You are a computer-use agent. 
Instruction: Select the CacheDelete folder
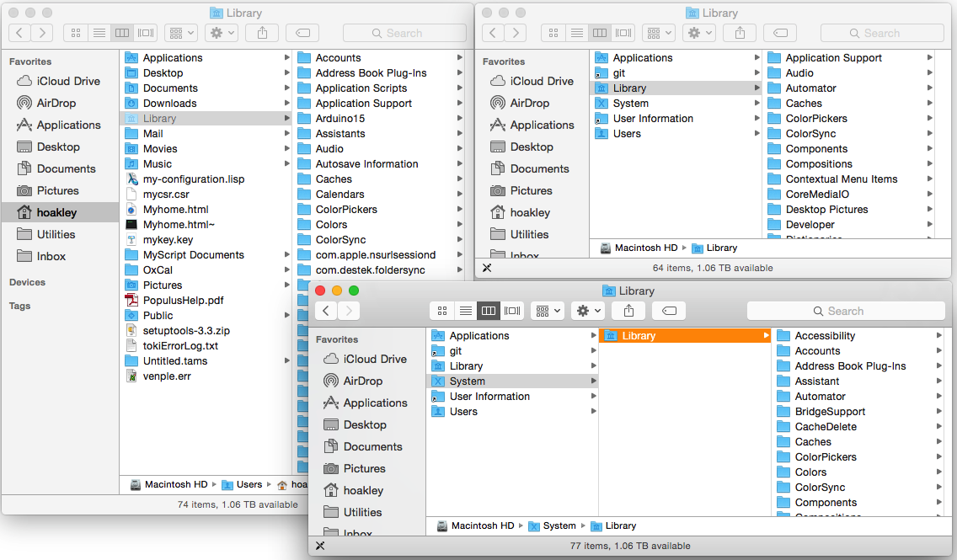pyautogui.click(x=826, y=427)
